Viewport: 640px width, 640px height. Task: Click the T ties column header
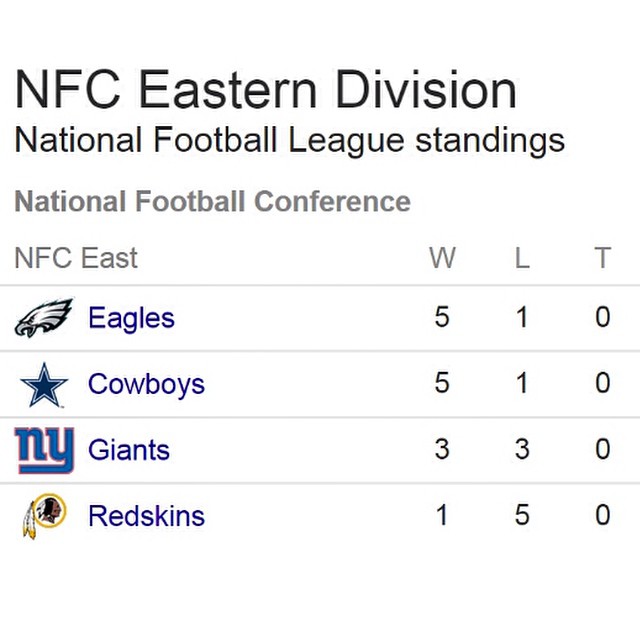(602, 258)
